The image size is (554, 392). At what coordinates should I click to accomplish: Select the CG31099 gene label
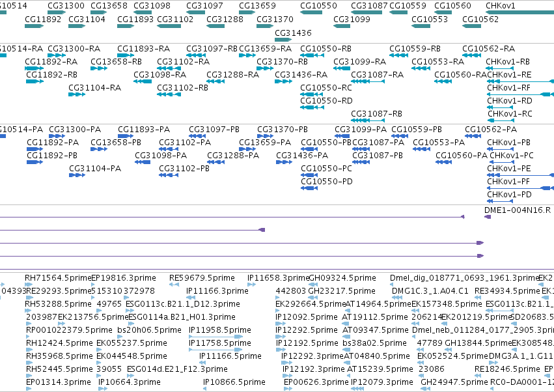click(352, 19)
